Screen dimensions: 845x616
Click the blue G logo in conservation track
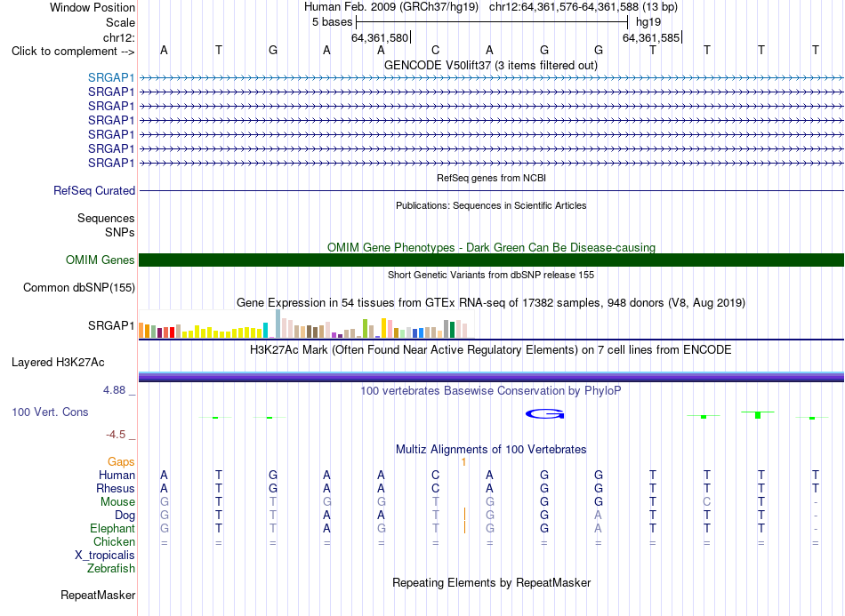click(545, 414)
